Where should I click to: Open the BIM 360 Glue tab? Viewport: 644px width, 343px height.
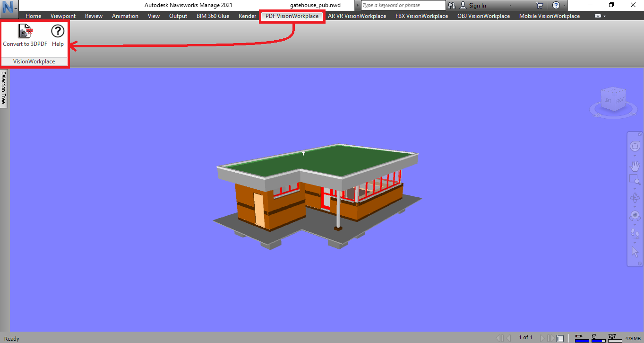pos(213,16)
